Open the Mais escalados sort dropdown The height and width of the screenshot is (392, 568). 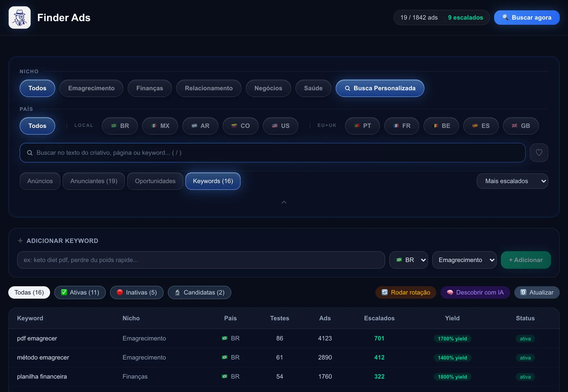click(x=512, y=181)
